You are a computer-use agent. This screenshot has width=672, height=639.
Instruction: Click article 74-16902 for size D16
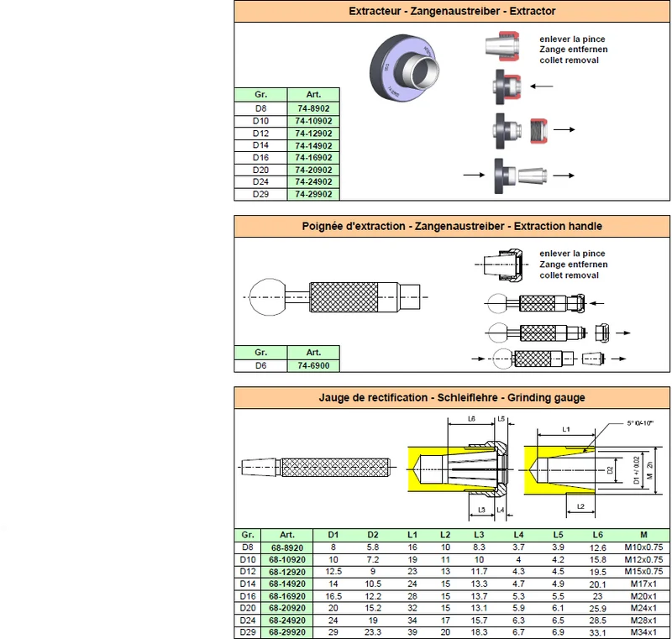tap(313, 158)
